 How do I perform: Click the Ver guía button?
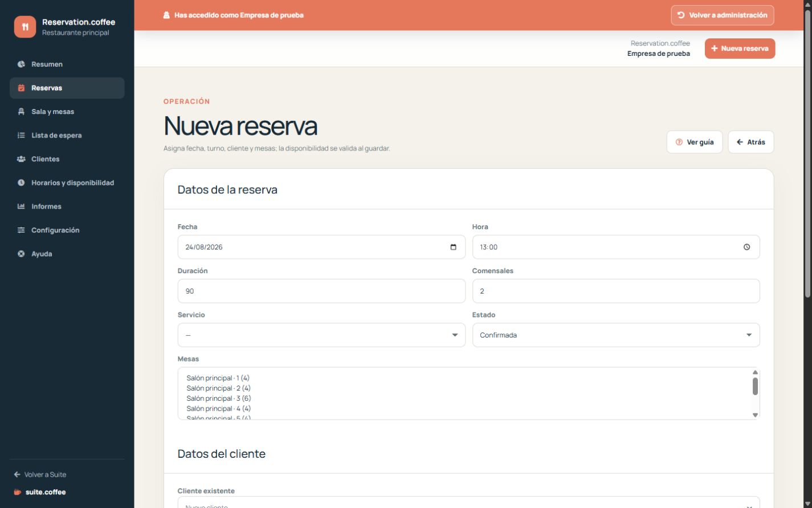pyautogui.click(x=695, y=143)
